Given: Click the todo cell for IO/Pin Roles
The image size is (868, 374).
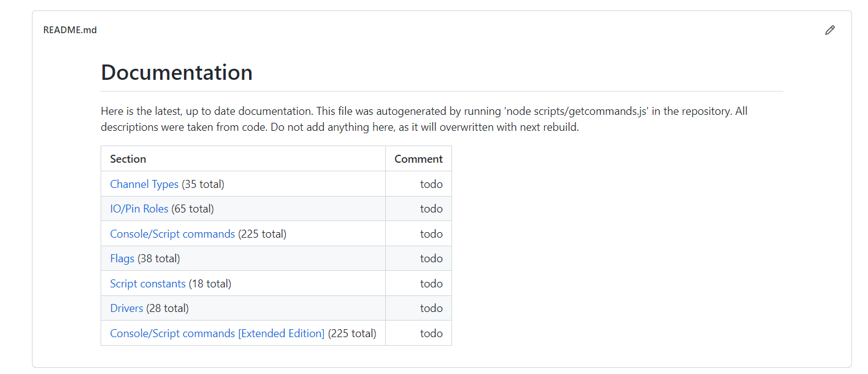Looking at the screenshot, I should pyautogui.click(x=418, y=209).
